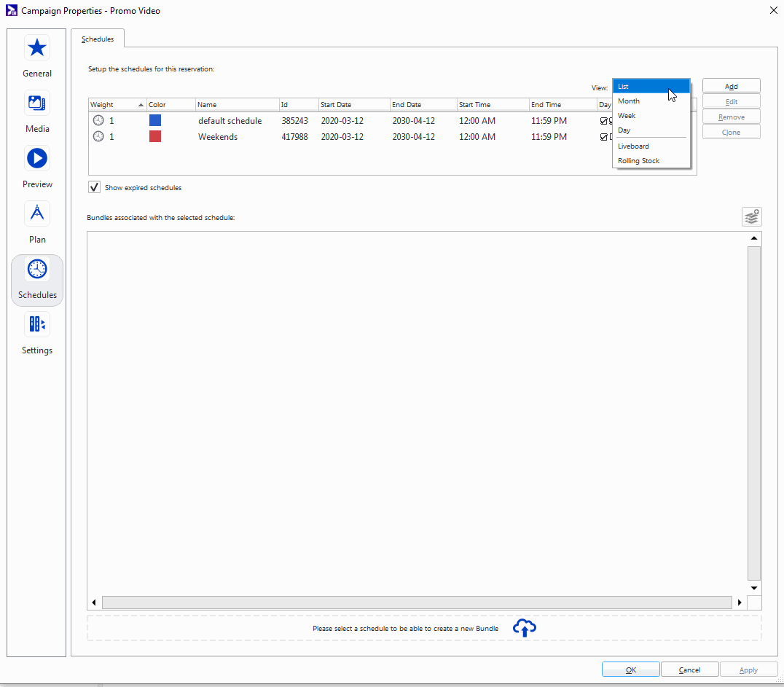The image size is (784, 687).
Task: Click the add bundle layers icon
Action: point(752,216)
